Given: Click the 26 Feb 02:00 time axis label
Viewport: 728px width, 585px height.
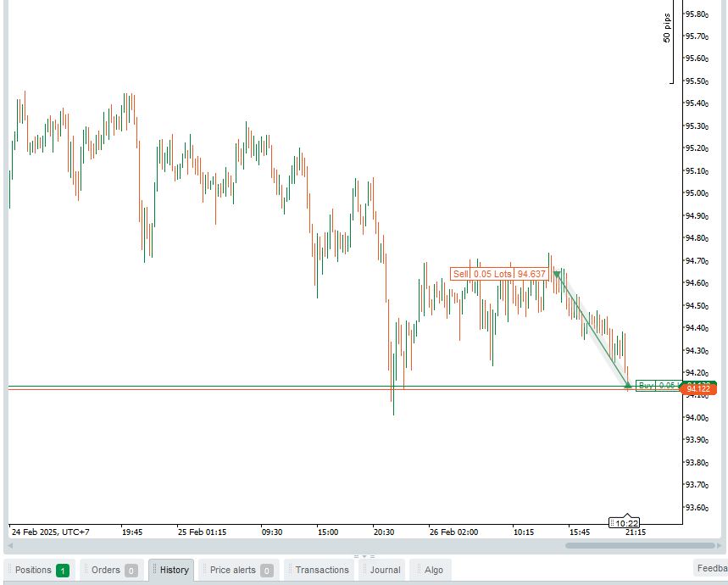Looking at the screenshot, I should click(x=453, y=532).
